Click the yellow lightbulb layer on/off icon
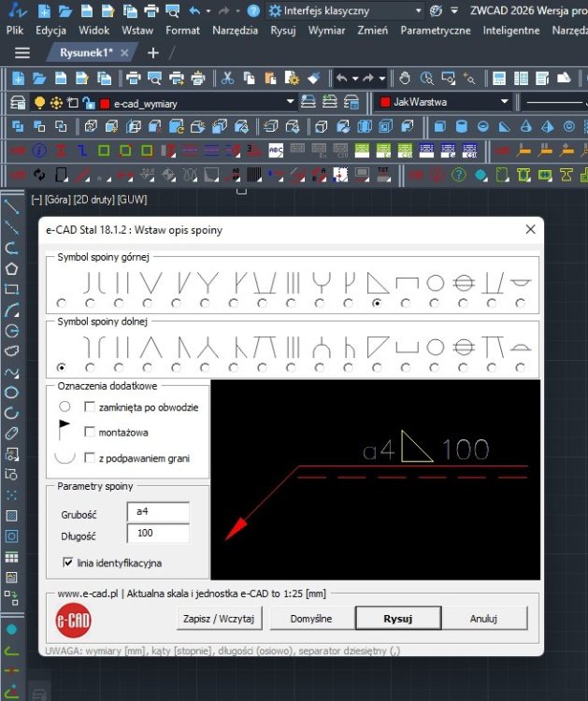 point(39,103)
